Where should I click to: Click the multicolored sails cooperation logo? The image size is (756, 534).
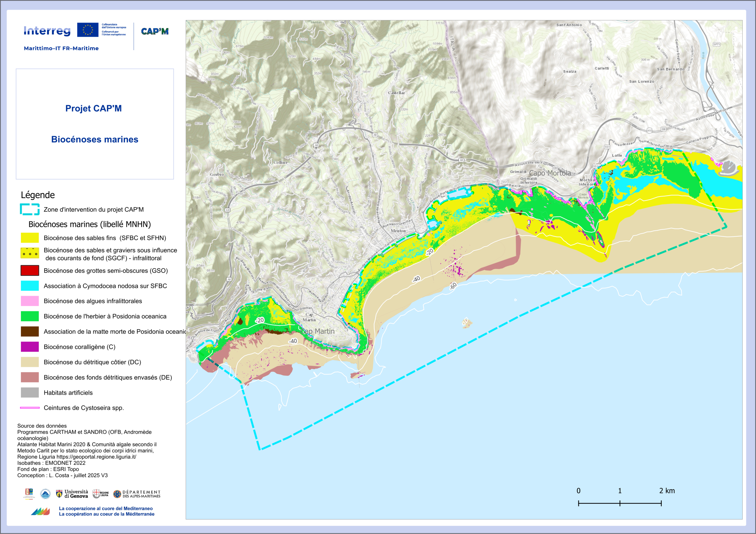tap(40, 511)
